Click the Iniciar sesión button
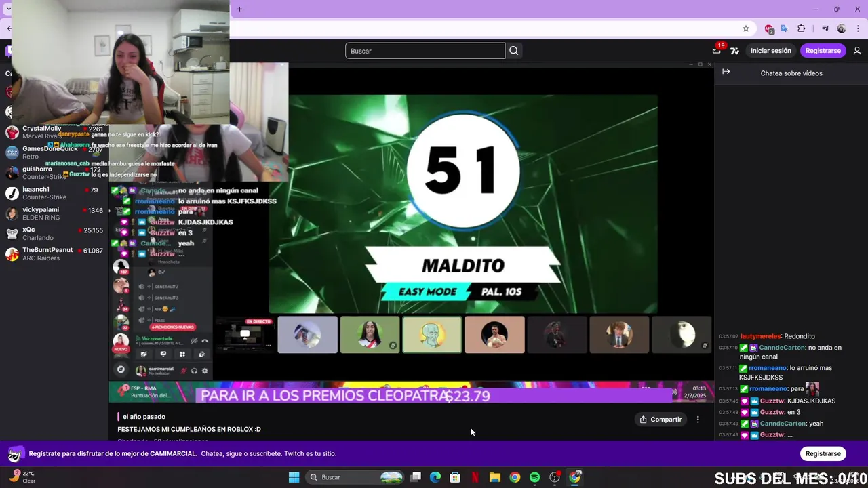This screenshot has height=488, width=868. [771, 51]
